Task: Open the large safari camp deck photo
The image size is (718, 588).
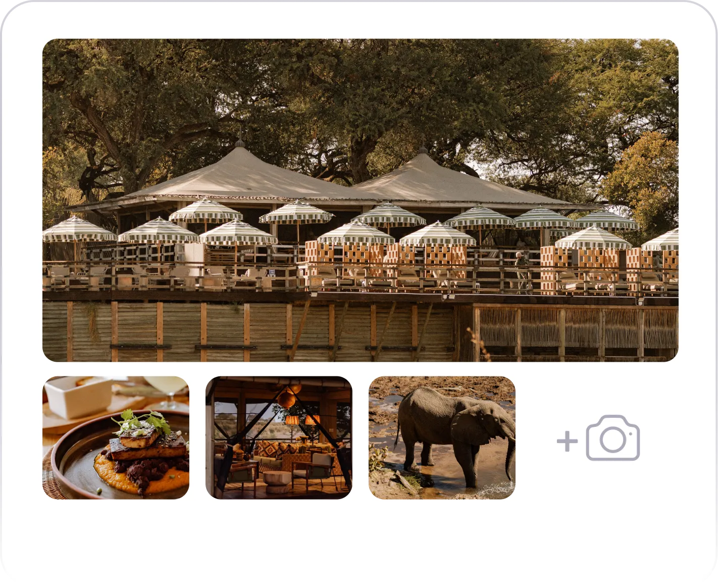Action: [361, 200]
